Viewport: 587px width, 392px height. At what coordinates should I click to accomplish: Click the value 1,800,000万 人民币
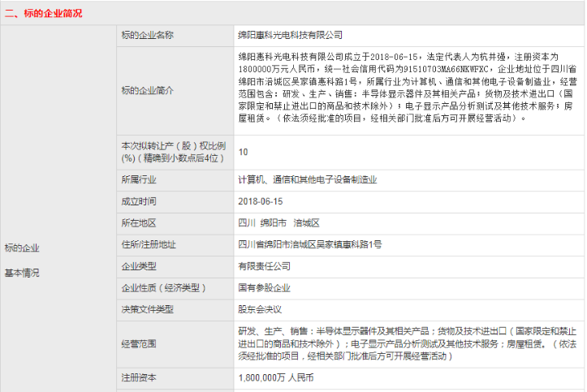tap(276, 377)
